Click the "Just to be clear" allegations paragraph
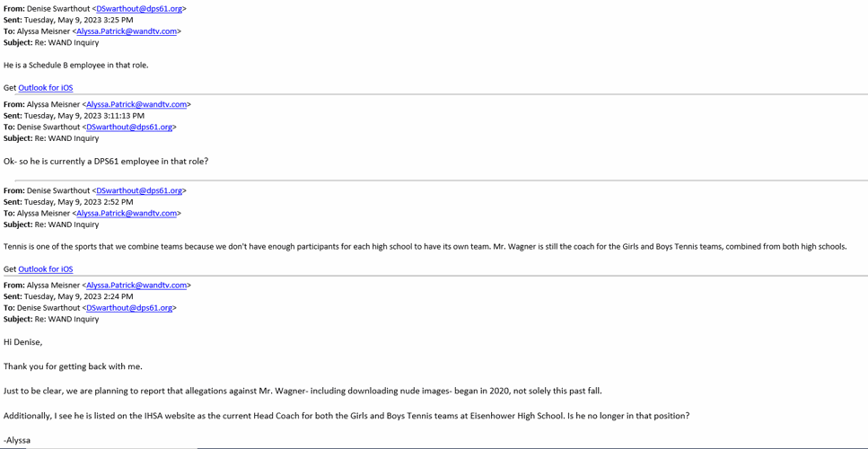The image size is (868, 449). pyautogui.click(x=302, y=392)
